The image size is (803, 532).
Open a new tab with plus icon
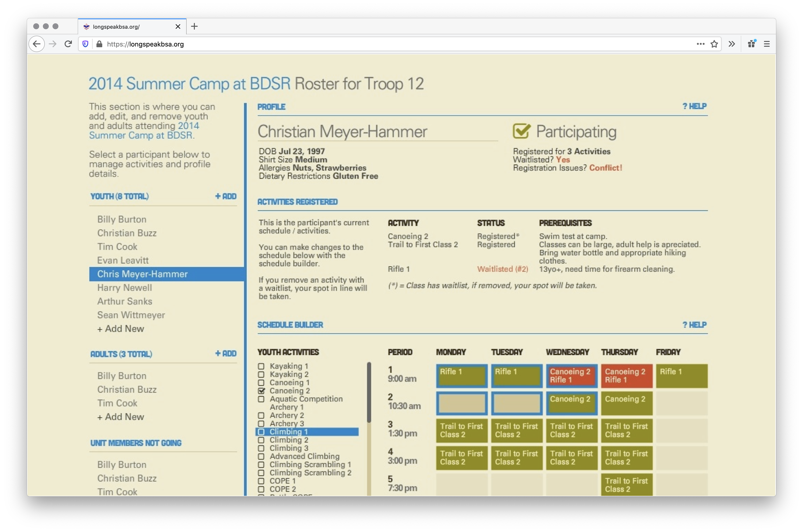[194, 27]
